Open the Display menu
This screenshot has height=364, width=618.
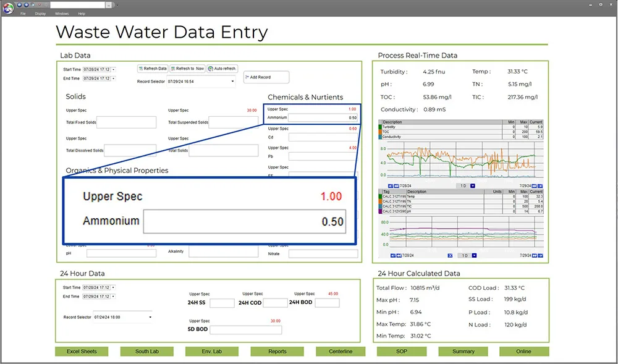(x=40, y=13)
